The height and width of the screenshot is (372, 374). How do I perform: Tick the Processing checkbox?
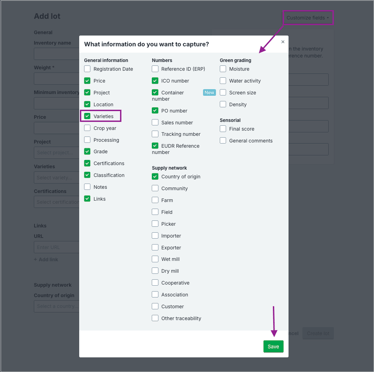point(87,140)
